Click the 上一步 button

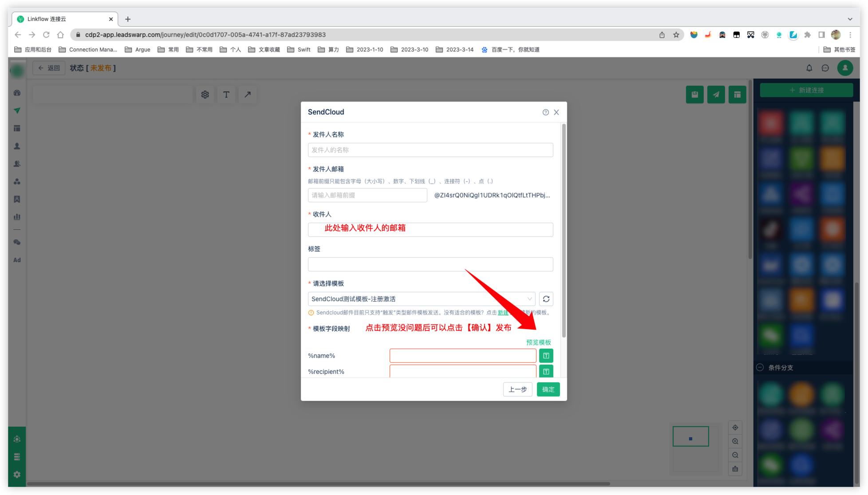517,389
